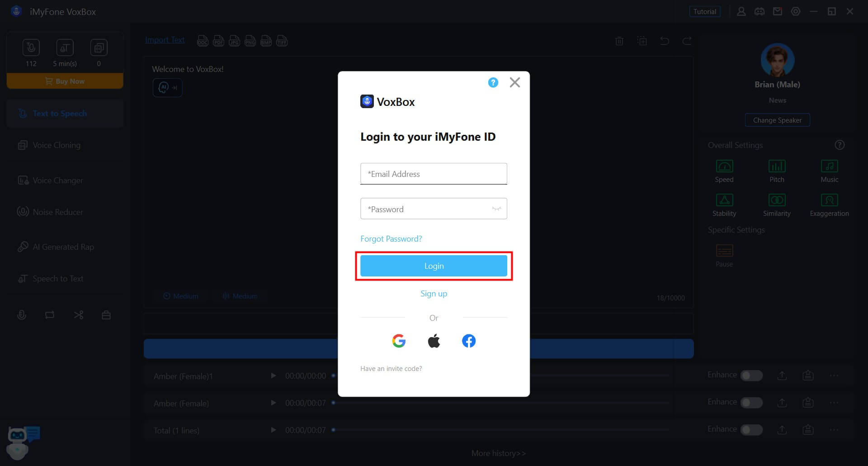This screenshot has width=868, height=466.
Task: Click the Sign up link
Action: tap(434, 293)
